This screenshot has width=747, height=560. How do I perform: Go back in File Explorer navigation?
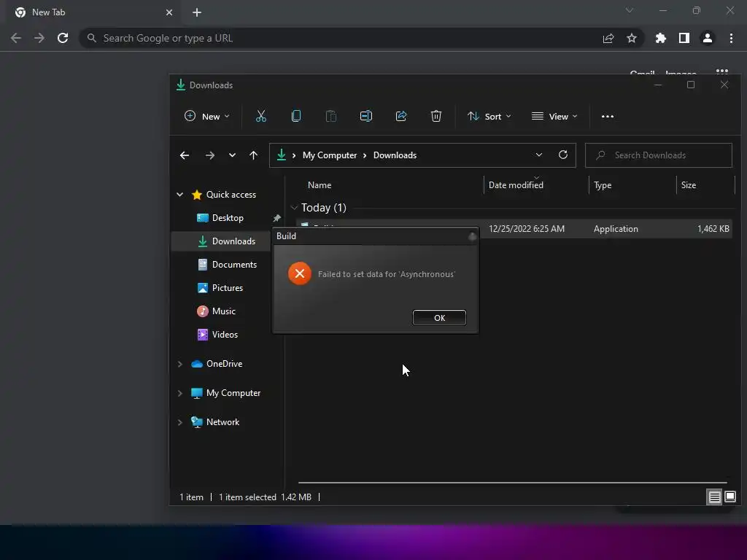click(x=185, y=155)
